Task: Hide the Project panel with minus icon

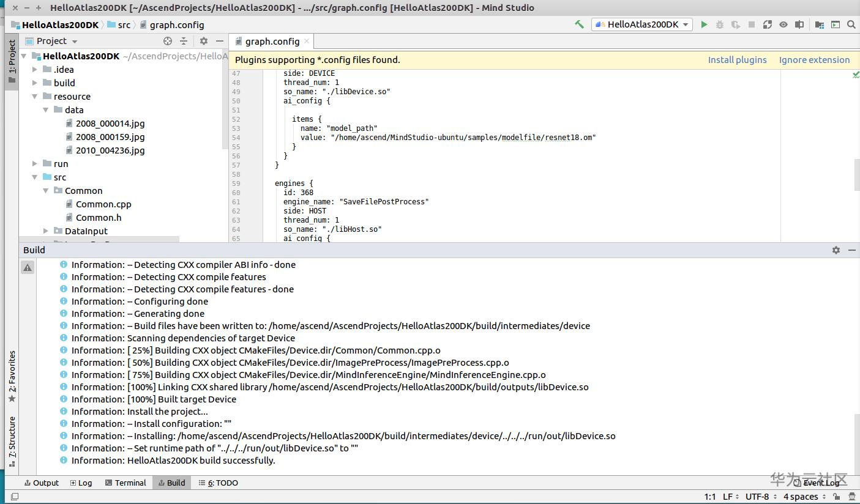Action: click(x=220, y=41)
